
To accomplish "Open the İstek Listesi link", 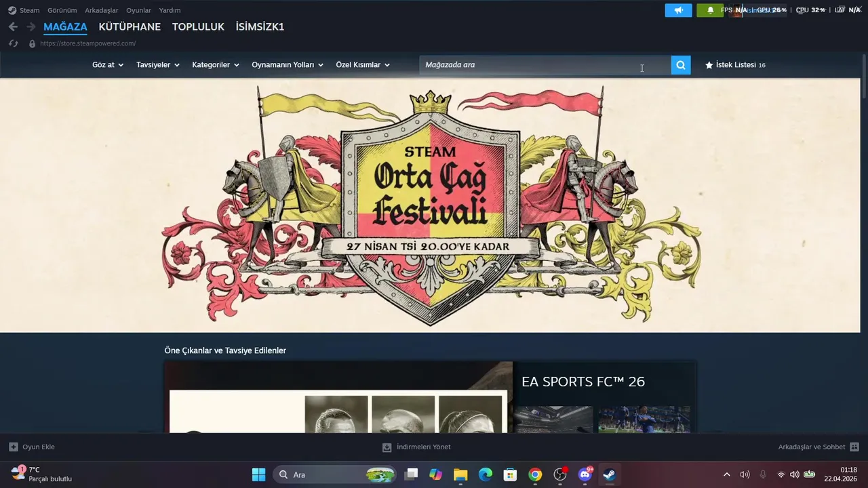I will [736, 65].
